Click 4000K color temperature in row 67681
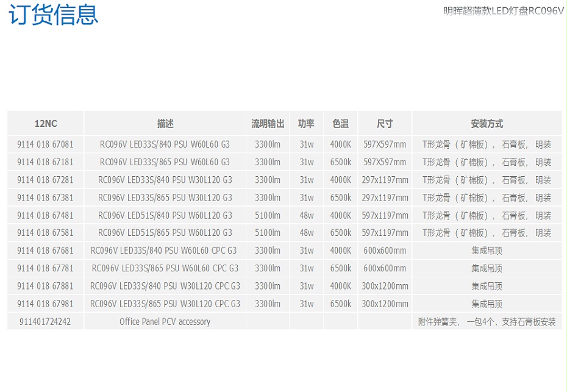567x392 pixels. [x=341, y=250]
